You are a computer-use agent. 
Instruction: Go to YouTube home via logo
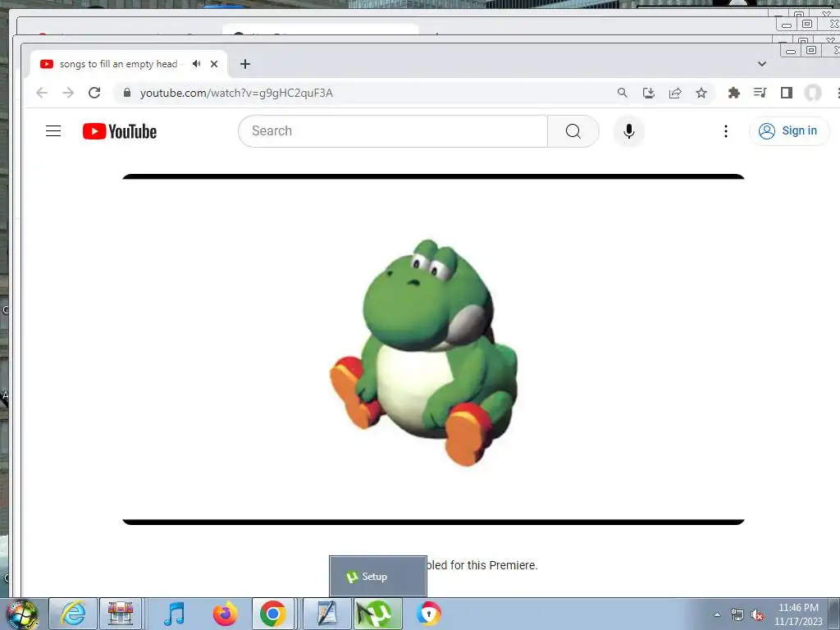point(120,131)
